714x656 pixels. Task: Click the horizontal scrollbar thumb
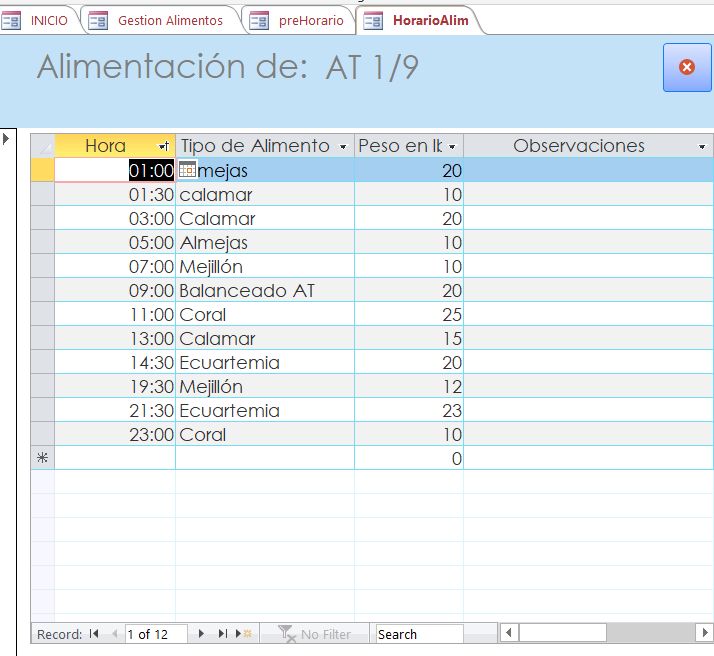[x=563, y=633]
